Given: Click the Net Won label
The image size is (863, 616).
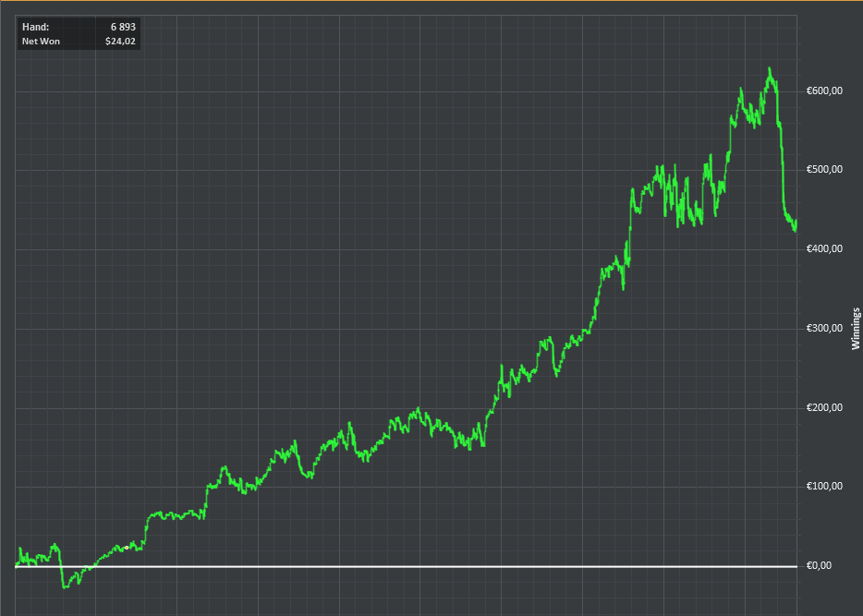Looking at the screenshot, I should coord(41,42).
